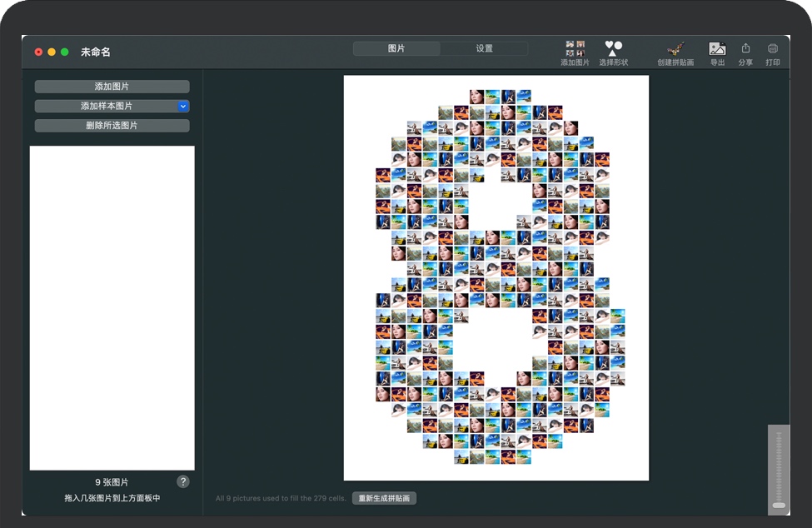
Task: Click the 打印 printer icon
Action: tap(773, 48)
